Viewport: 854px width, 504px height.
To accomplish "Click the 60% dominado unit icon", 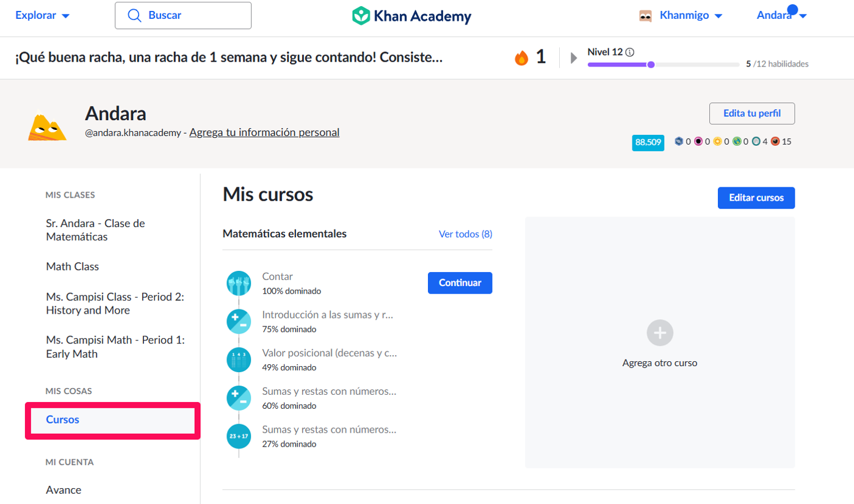I will click(x=239, y=398).
